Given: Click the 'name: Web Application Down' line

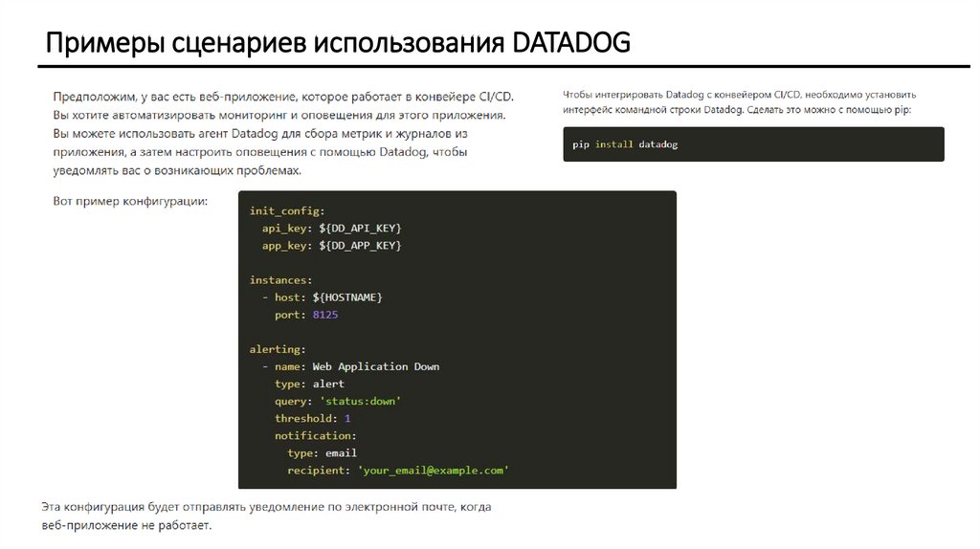Looking at the screenshot, I should [357, 366].
